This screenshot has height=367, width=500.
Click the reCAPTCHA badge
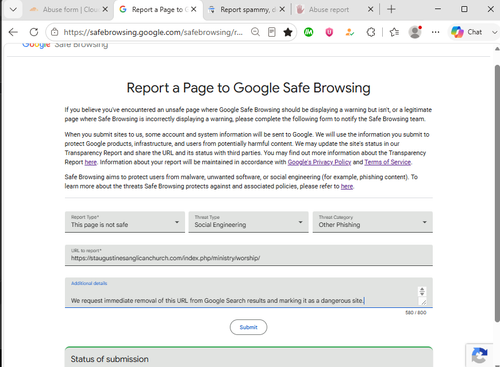[x=480, y=355]
